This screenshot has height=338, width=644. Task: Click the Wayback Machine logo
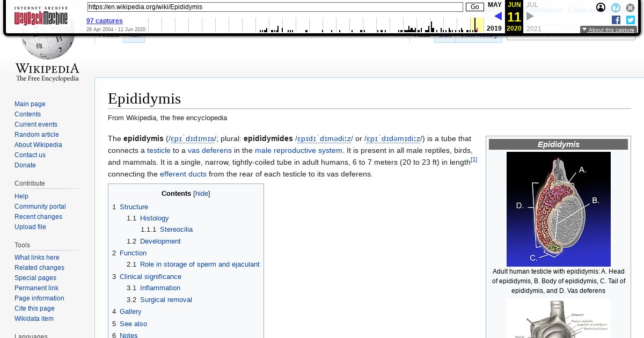coord(41,16)
